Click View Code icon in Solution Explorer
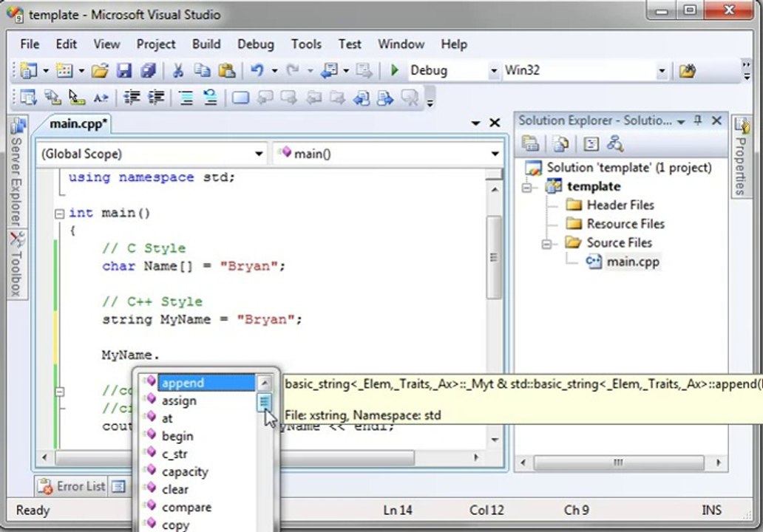This screenshot has width=763, height=532. (591, 144)
